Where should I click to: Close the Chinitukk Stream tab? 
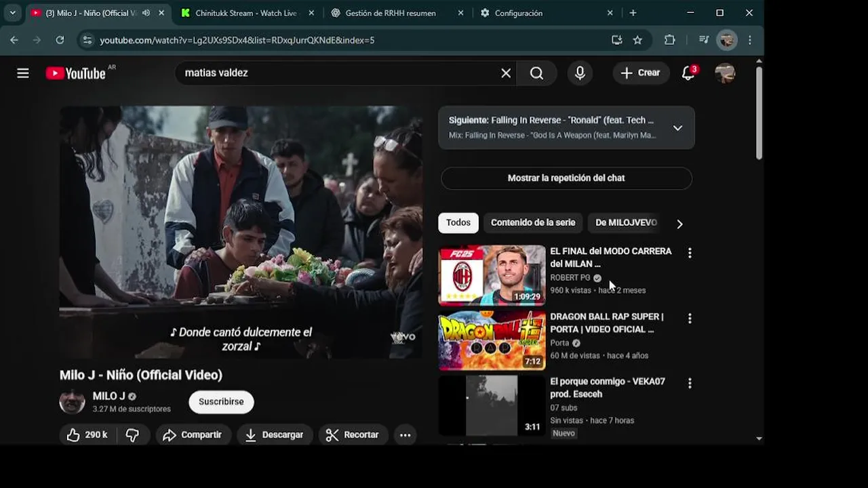pos(311,13)
